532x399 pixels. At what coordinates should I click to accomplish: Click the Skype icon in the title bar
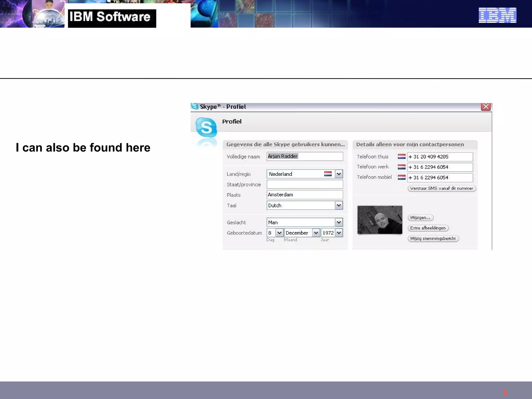click(x=195, y=106)
